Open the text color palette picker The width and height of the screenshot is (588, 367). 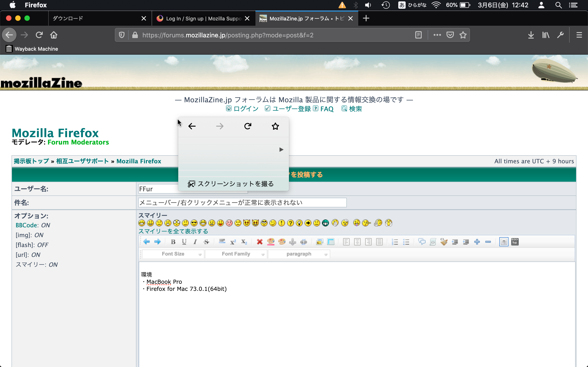tap(270, 242)
